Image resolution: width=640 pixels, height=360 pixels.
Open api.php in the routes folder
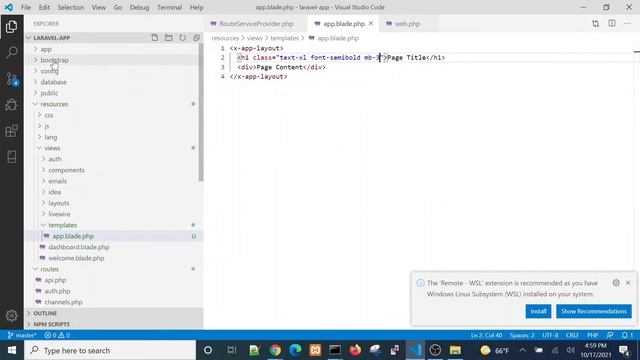(x=114, y=280)
